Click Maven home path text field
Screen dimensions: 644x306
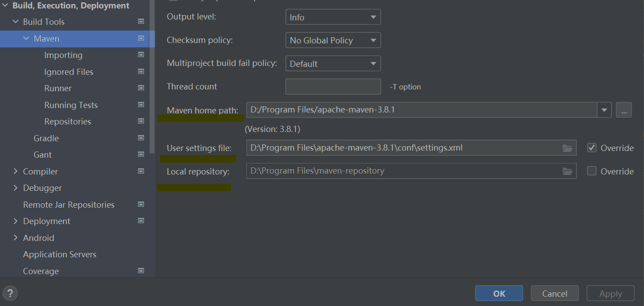pyautogui.click(x=422, y=110)
